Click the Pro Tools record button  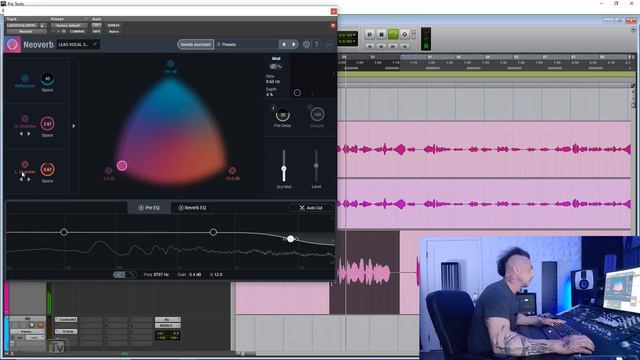[404, 35]
